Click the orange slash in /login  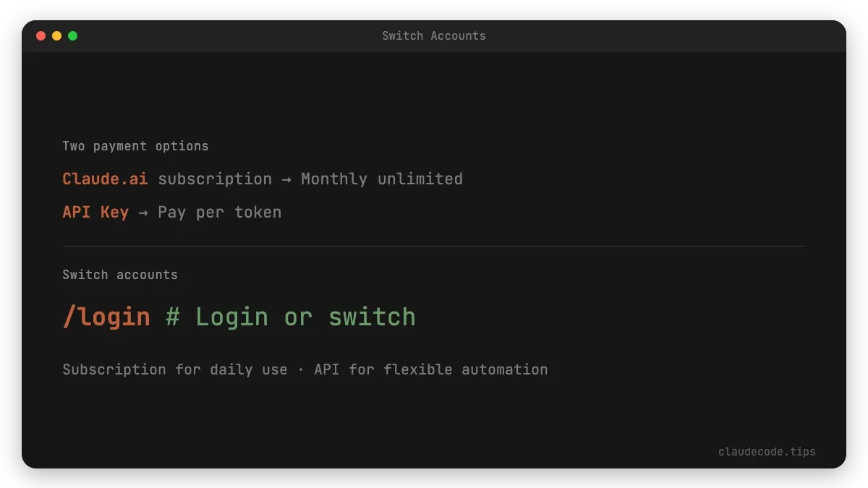point(68,316)
